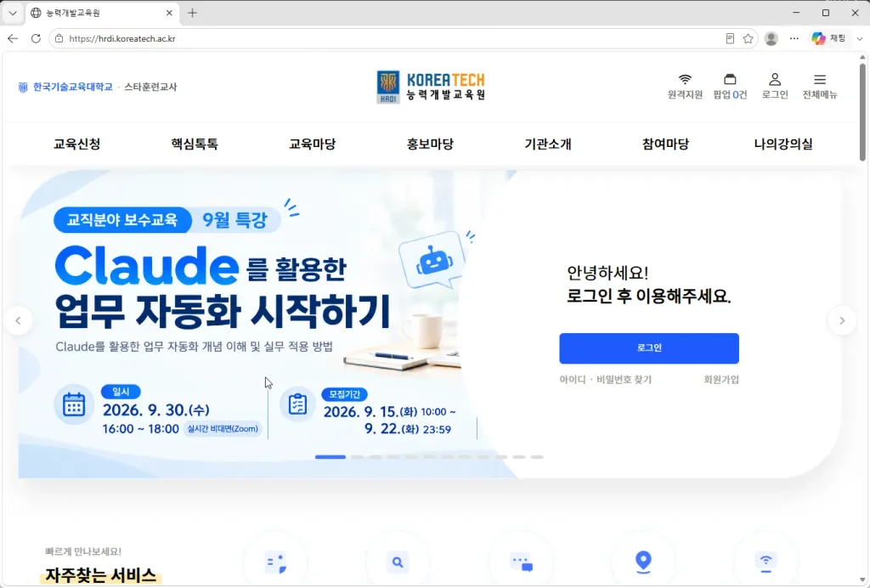Click the KOREATECH 능력개발교육원 logo

pos(431,87)
